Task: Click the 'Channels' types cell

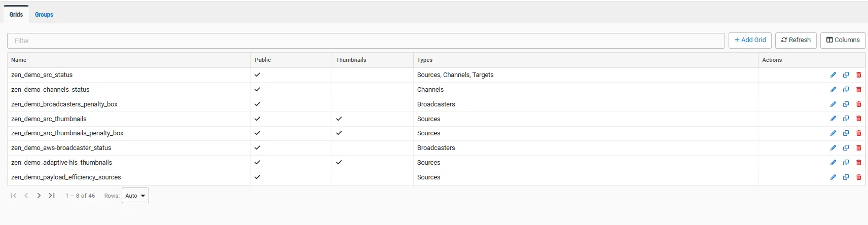Action: click(x=586, y=90)
